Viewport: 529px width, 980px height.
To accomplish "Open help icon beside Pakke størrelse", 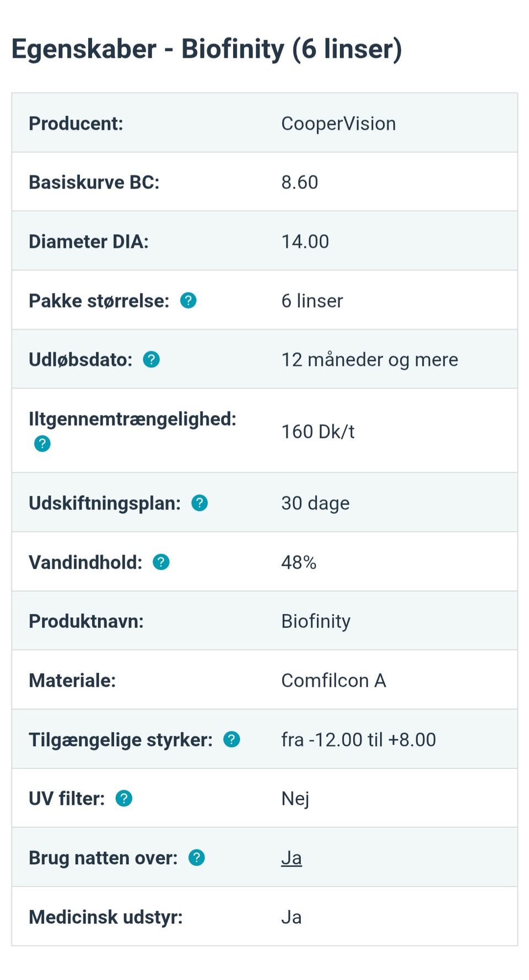I will pos(188,300).
